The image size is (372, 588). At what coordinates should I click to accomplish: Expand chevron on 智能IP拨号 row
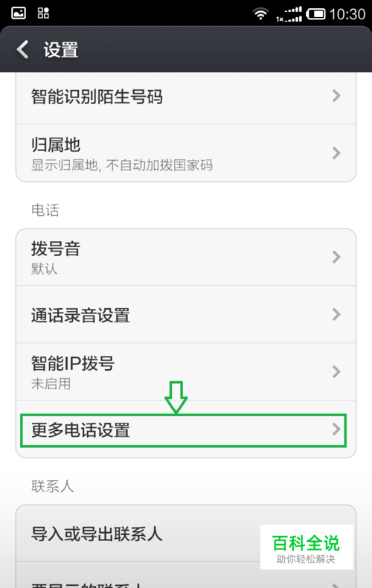tap(336, 371)
